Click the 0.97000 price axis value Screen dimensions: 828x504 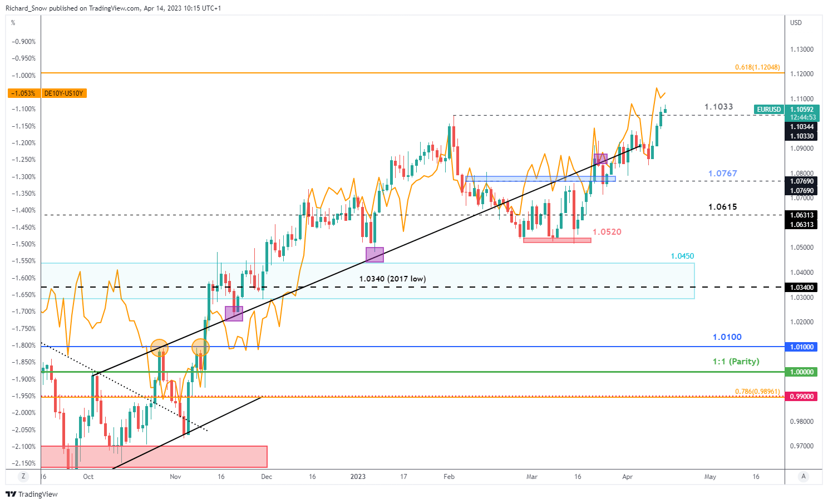click(x=802, y=446)
